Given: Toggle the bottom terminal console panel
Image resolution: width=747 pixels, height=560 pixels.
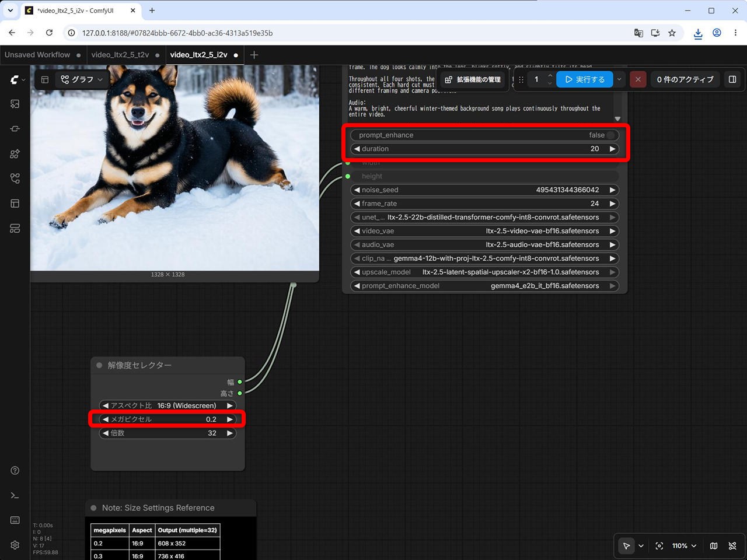Looking at the screenshot, I should click(x=15, y=495).
